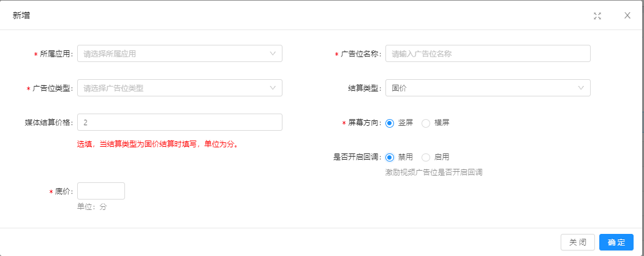Click the 是否开启回调 field label
The height and width of the screenshot is (256, 644).
(357, 157)
